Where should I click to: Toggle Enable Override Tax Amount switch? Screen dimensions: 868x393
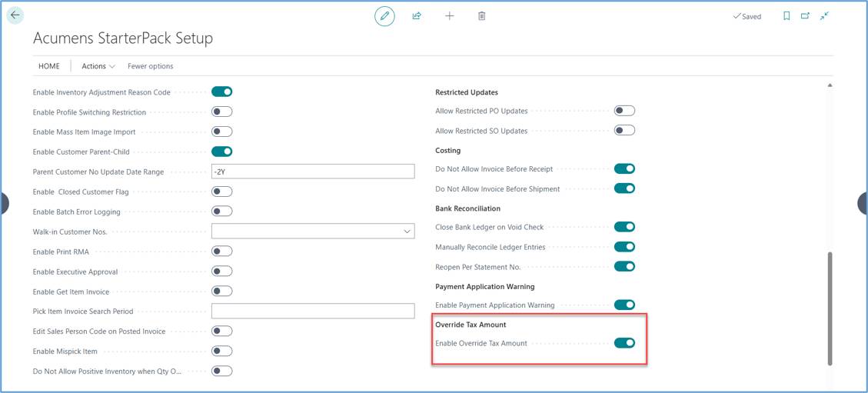coord(624,343)
